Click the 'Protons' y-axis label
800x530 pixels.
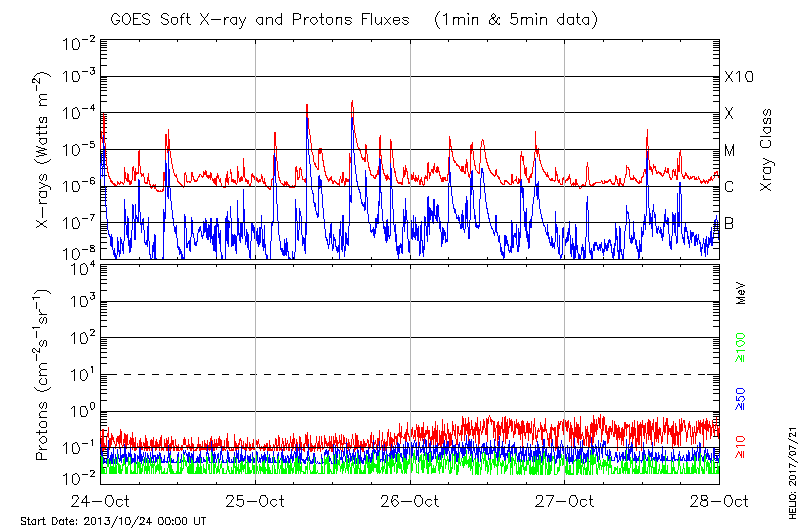coord(44,375)
